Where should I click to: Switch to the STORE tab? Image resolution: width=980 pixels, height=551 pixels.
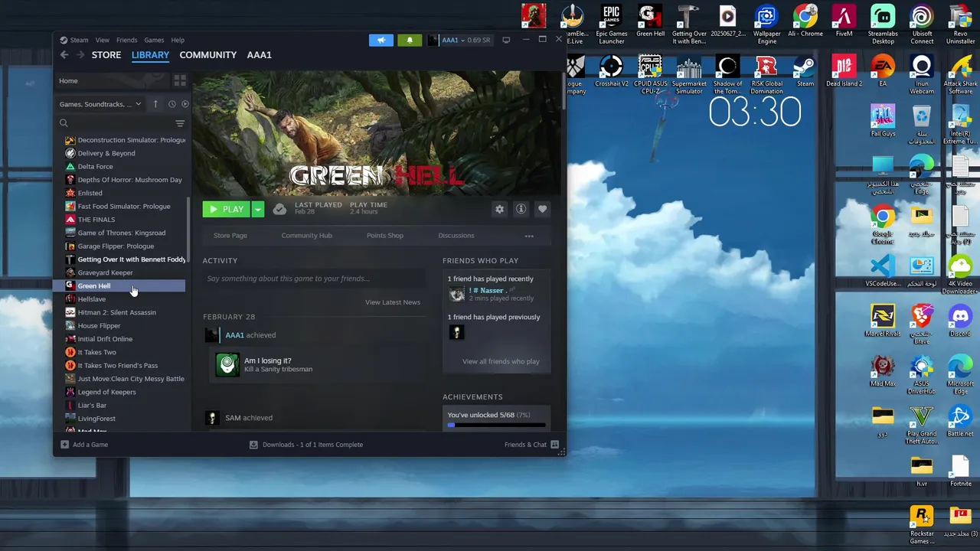pyautogui.click(x=106, y=55)
